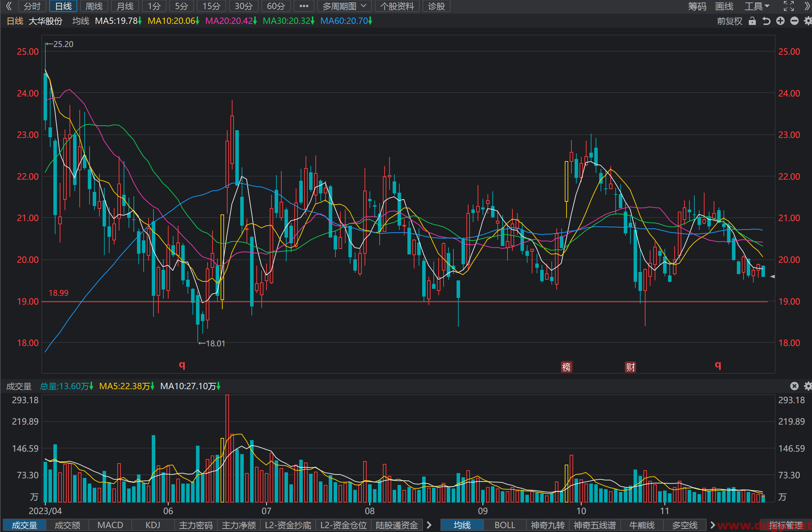Click the undo arrow icon
The height and width of the screenshot is (532, 812).
pos(766,21)
